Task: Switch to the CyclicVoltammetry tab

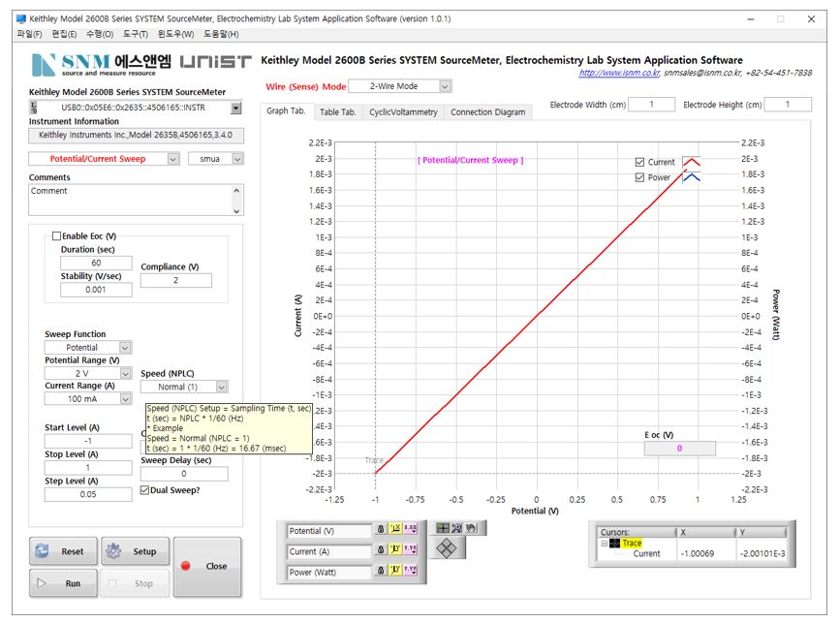Action: (x=404, y=112)
